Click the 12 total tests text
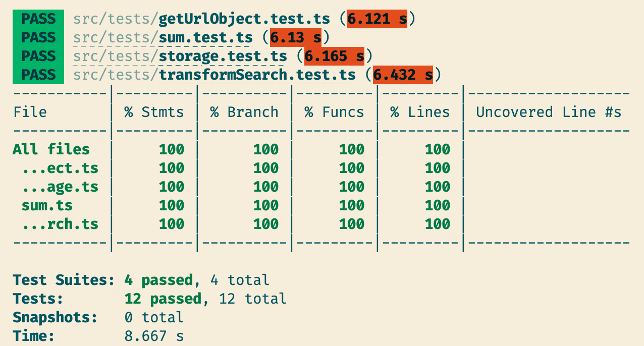Image resolution: width=644 pixels, height=346 pixels. click(253, 299)
